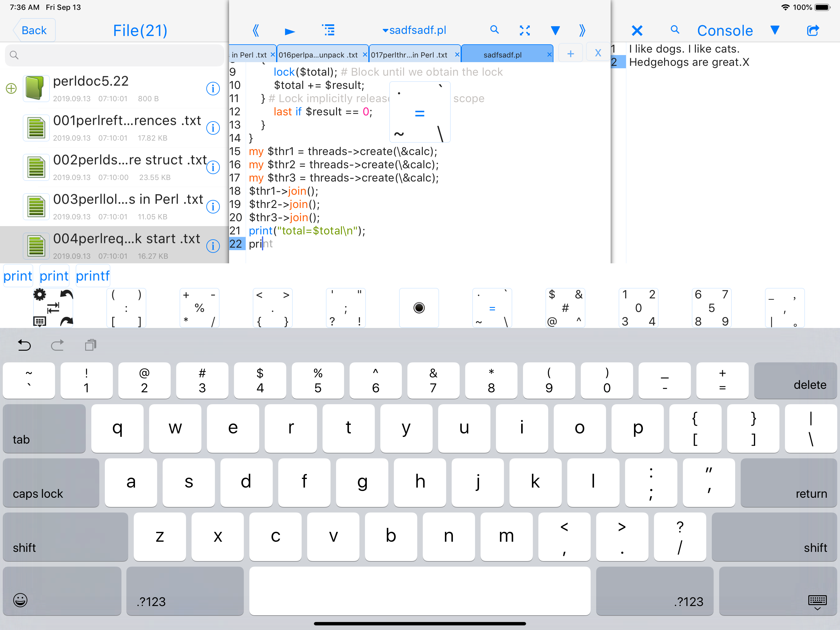840x630 pixels.
Task: Close the Console panel with X icon
Action: [637, 30]
